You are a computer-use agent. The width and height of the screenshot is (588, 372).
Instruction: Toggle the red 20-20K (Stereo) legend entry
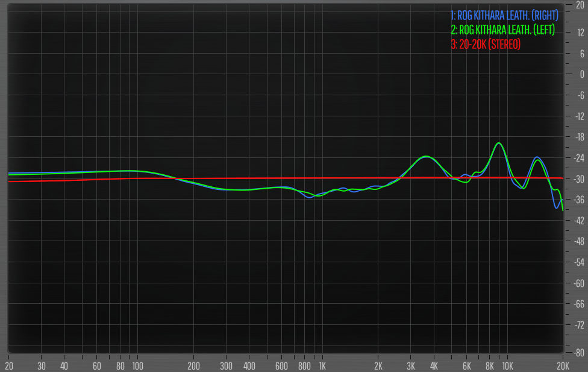point(486,45)
